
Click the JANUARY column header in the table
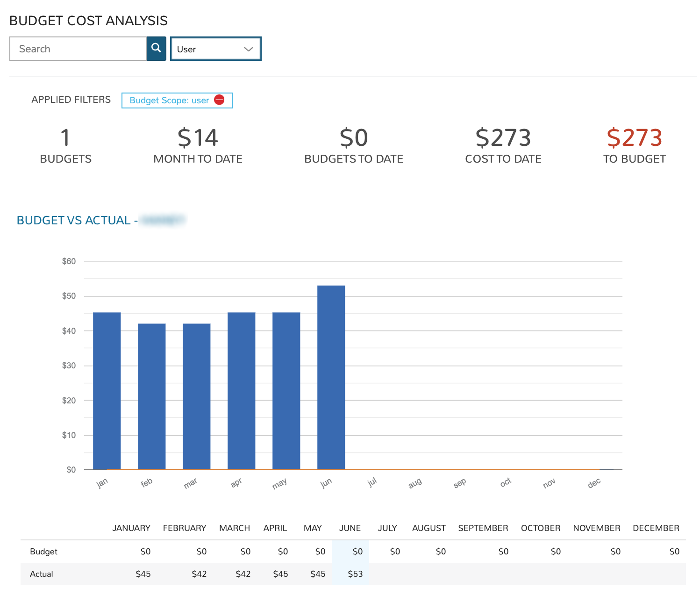point(131,528)
